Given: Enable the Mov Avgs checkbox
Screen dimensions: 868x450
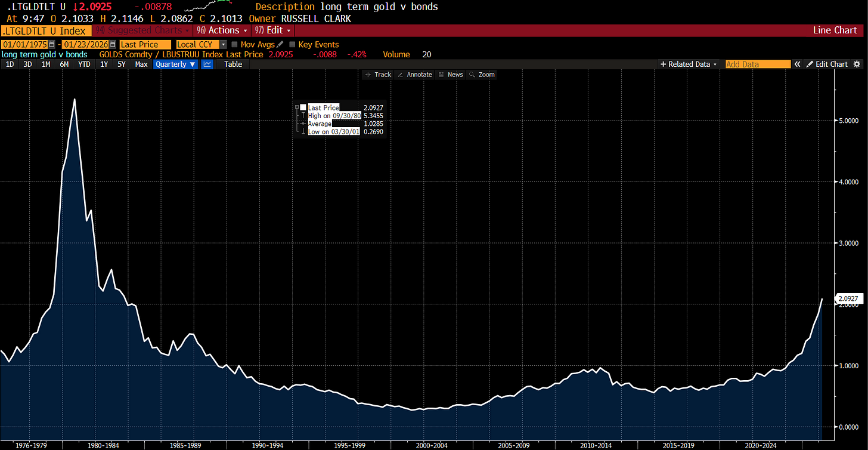Looking at the screenshot, I should point(234,45).
